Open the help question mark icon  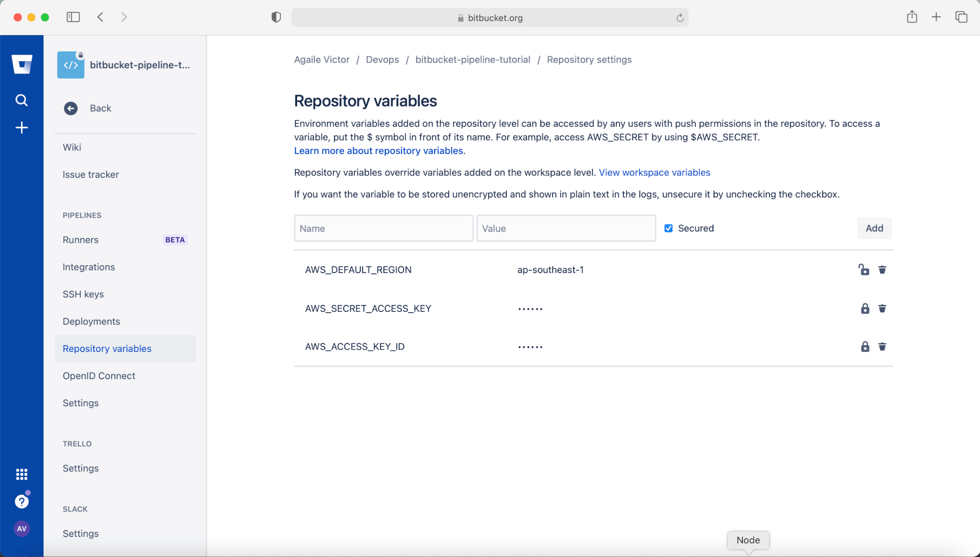tap(22, 502)
